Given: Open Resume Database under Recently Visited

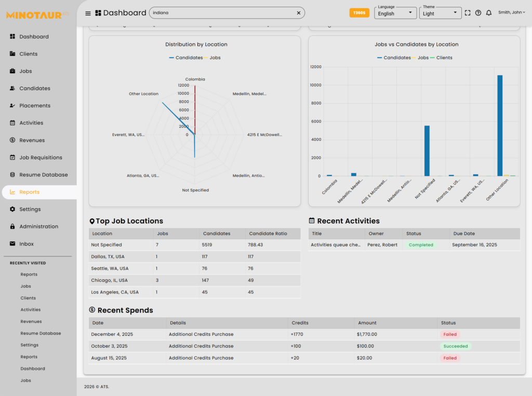Looking at the screenshot, I should click(41, 334).
